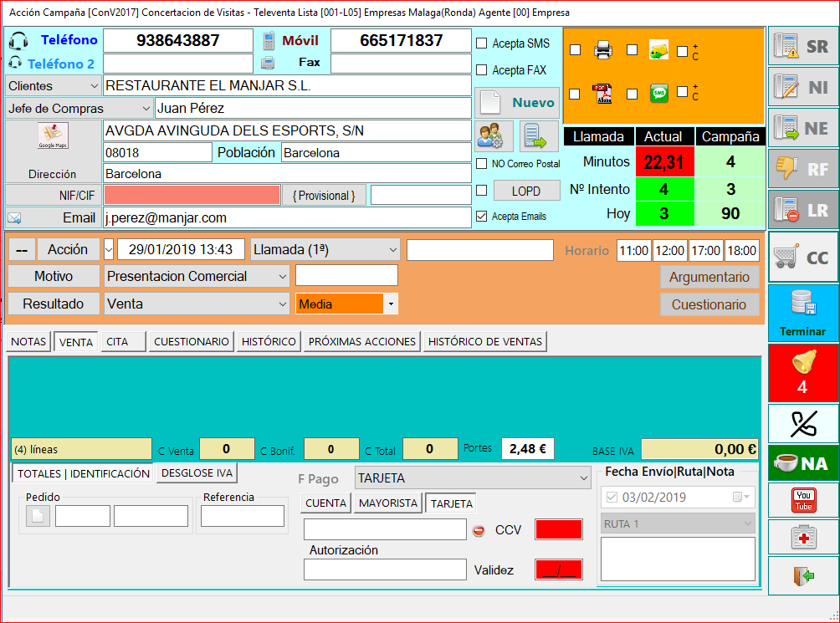Expand the Venta resultado dropdown
The width and height of the screenshot is (840, 623).
pos(282,304)
